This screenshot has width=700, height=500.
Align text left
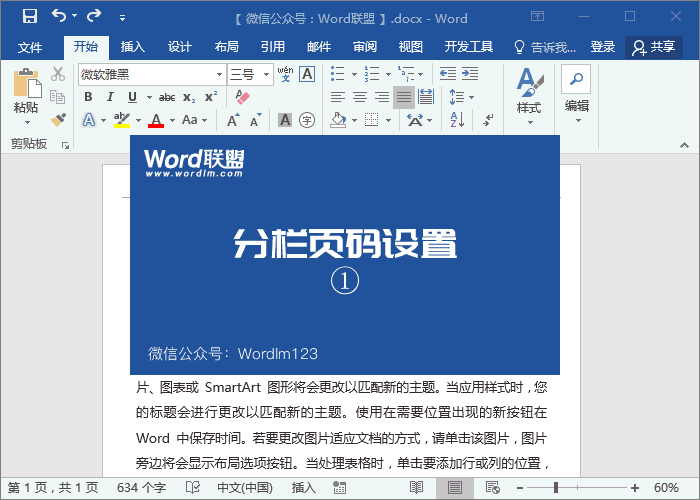[338, 97]
